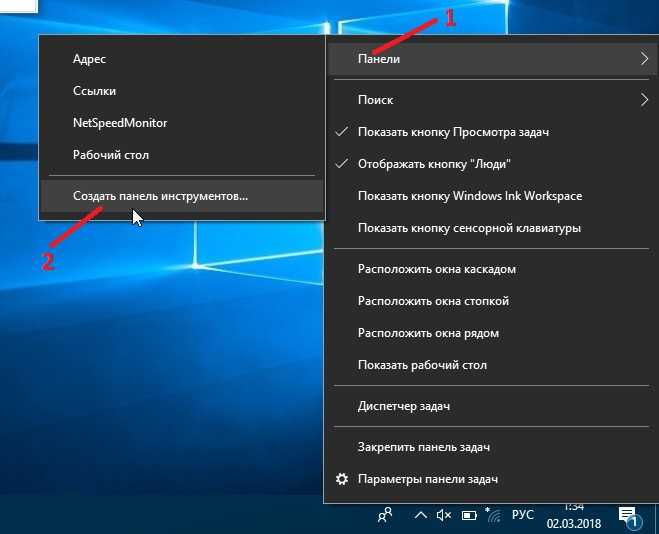Click gear icon beside Параметры панели задач

(342, 479)
